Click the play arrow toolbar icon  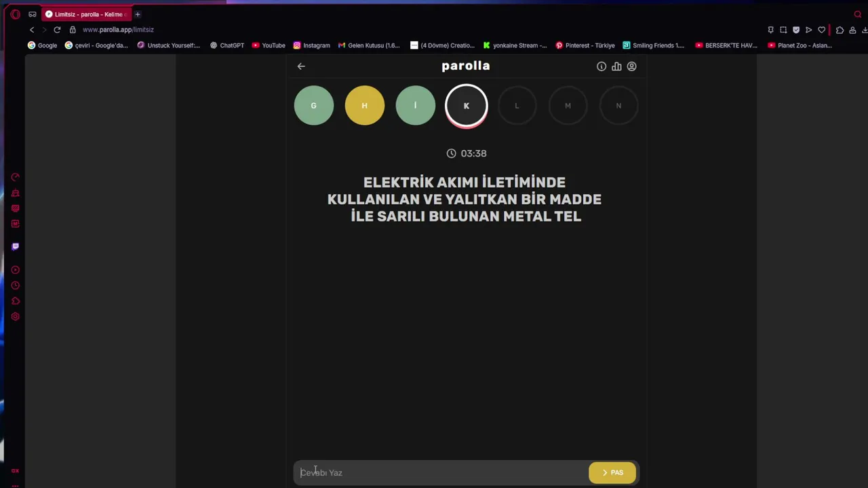[808, 30]
